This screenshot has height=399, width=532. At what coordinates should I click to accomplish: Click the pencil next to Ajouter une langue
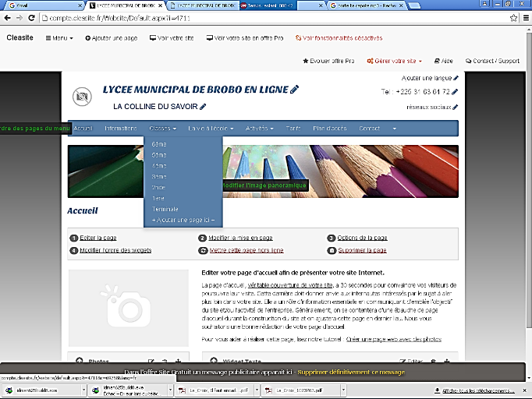456,78
